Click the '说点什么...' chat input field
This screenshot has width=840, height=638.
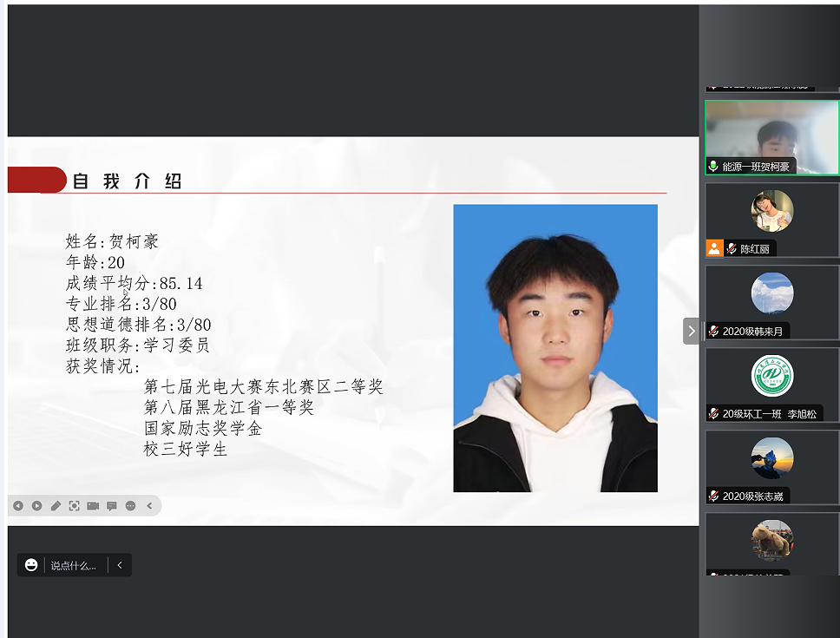tap(74, 565)
